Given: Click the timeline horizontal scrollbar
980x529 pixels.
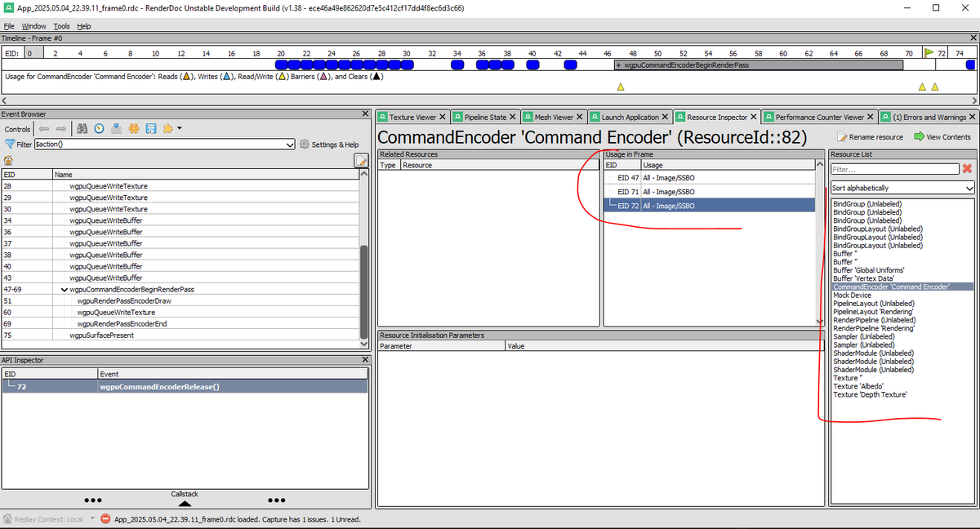Looking at the screenshot, I should [x=490, y=100].
